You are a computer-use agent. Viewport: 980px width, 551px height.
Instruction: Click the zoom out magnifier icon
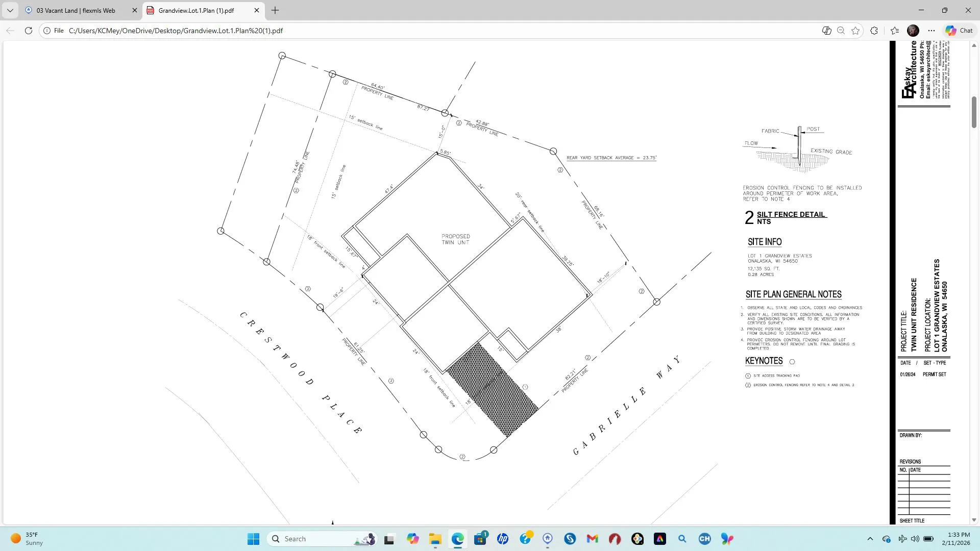841,31
